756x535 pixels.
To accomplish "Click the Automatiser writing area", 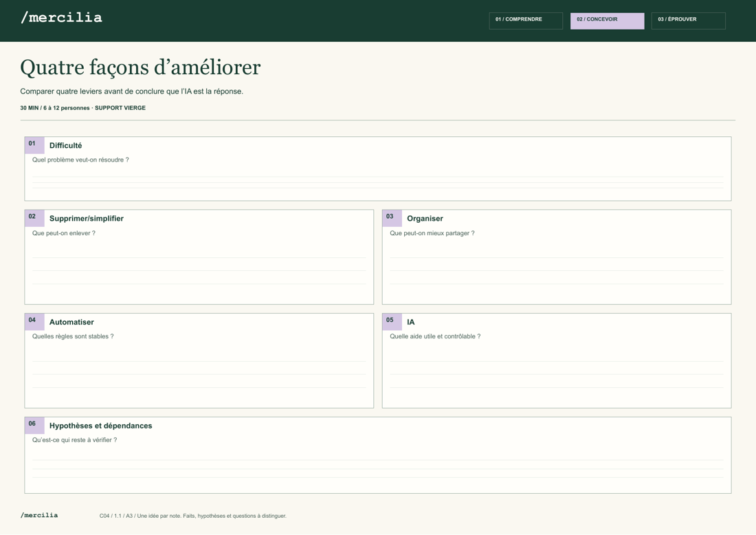I will coord(199,374).
